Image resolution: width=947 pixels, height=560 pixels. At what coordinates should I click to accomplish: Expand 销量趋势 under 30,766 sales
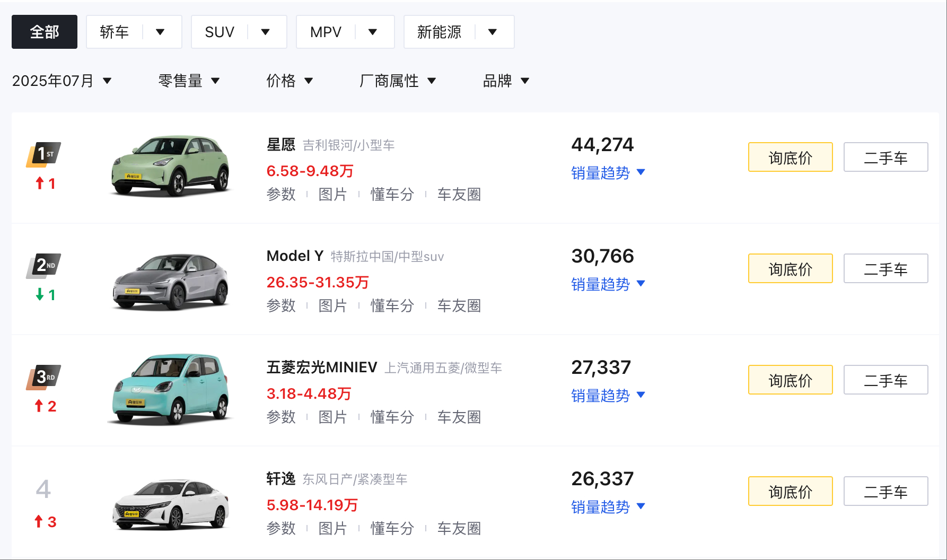point(608,284)
